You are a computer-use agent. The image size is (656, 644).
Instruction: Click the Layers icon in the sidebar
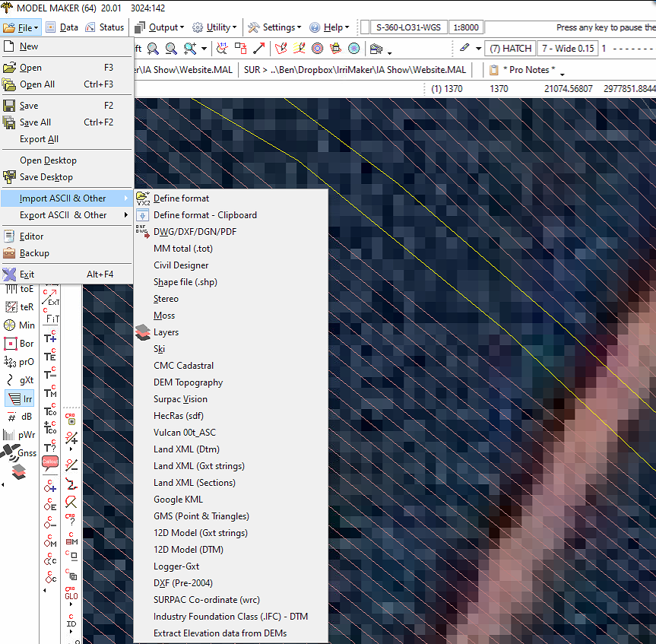tap(19, 471)
